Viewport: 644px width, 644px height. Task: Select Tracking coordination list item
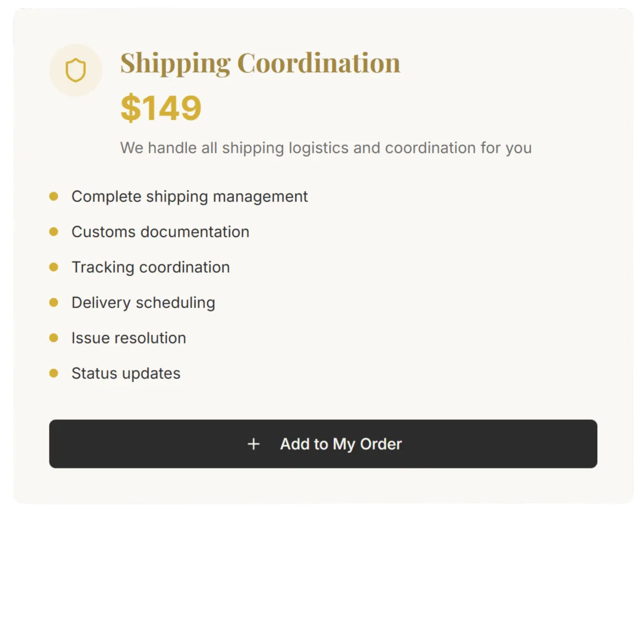[x=150, y=267]
